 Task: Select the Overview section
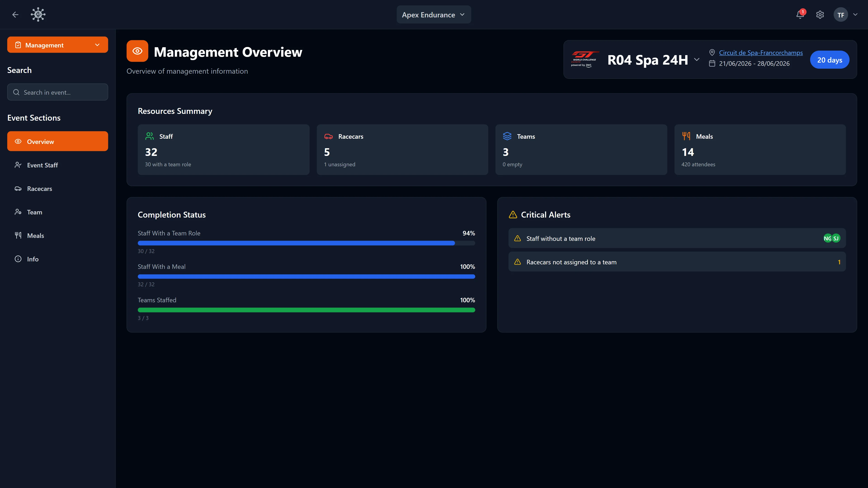(x=58, y=141)
